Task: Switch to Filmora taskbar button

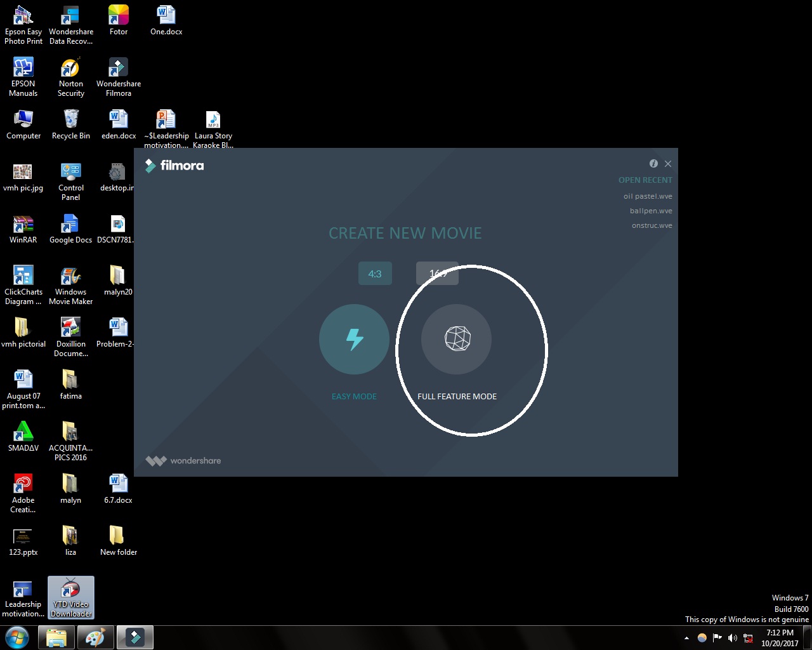Action: coord(135,637)
